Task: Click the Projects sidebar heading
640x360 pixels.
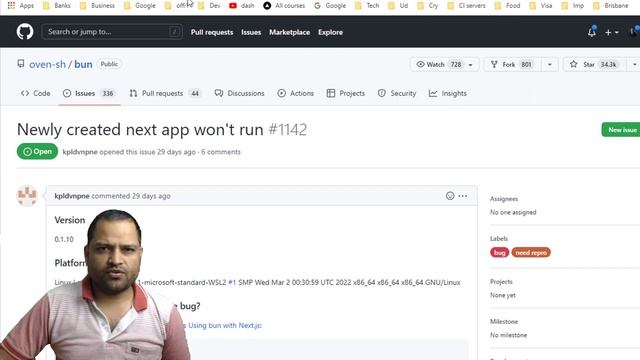Action: point(501,282)
